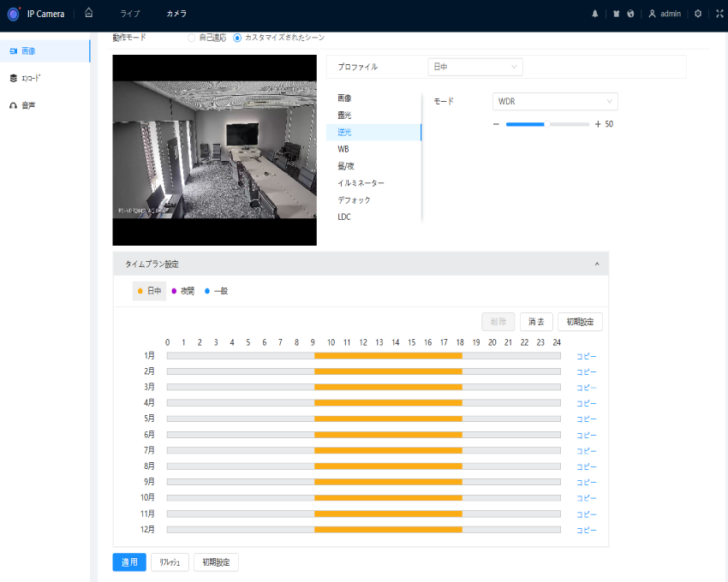Click the WDR level slider track
The image size is (728, 582).
(546, 124)
